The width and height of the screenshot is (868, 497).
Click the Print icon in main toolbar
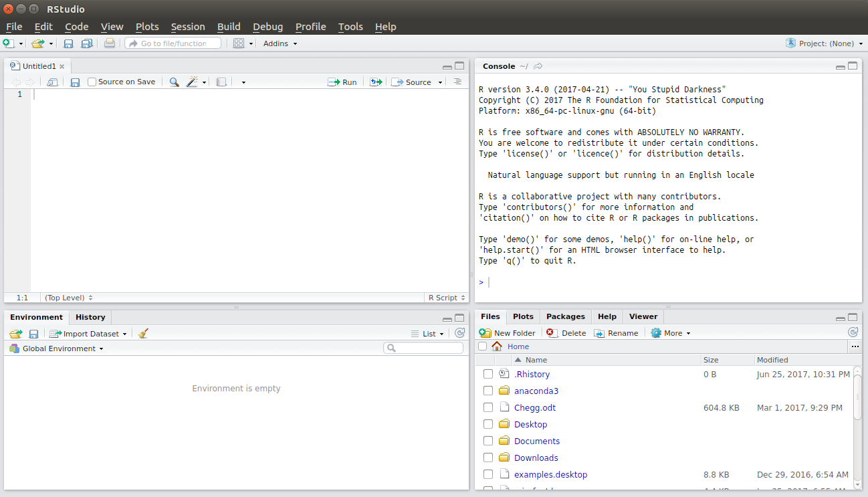point(110,43)
